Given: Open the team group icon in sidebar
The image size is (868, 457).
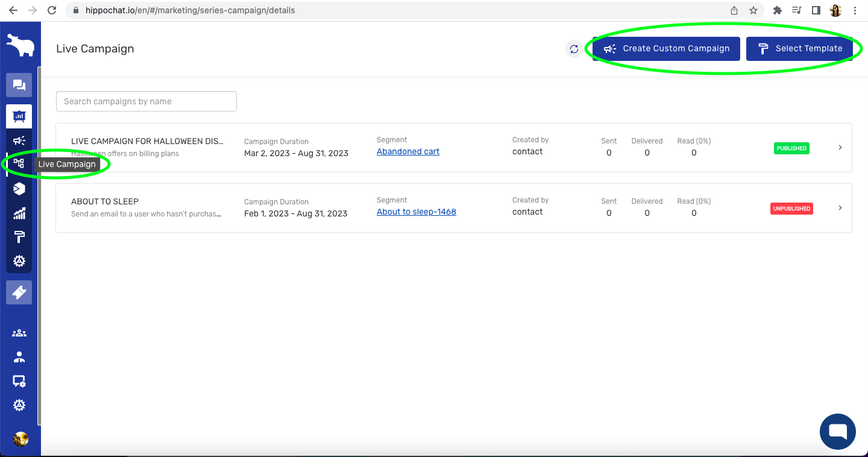Looking at the screenshot, I should point(19,333).
